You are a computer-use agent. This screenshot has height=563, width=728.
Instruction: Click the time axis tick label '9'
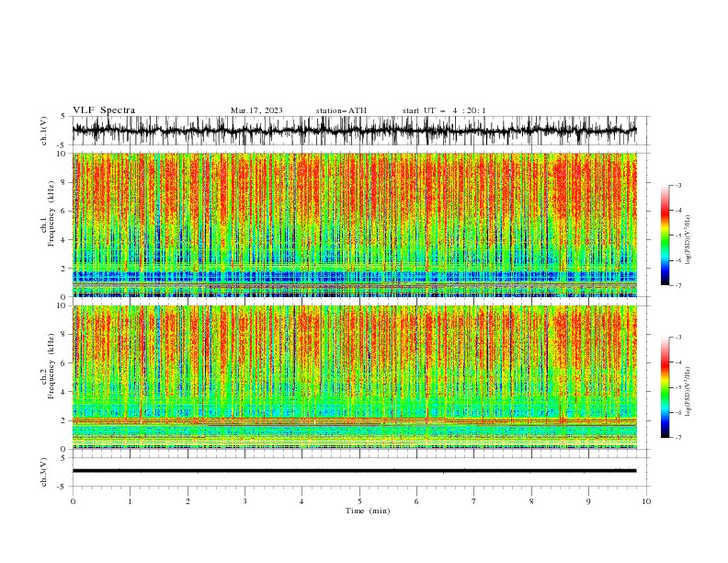click(588, 501)
